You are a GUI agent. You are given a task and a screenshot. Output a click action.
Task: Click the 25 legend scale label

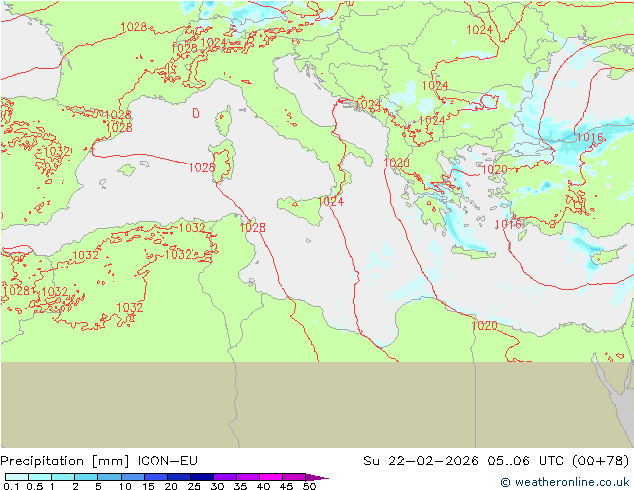point(194,486)
